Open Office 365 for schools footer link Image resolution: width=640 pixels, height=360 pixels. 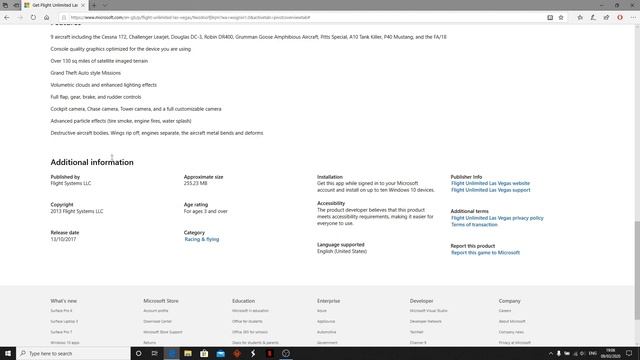click(x=250, y=332)
